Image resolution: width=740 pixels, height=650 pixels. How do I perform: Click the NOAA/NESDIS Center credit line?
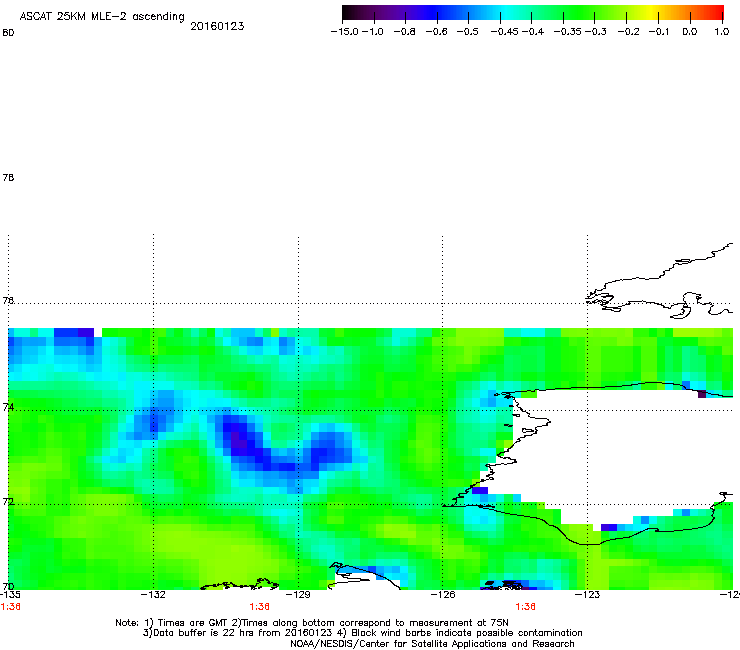point(432,644)
